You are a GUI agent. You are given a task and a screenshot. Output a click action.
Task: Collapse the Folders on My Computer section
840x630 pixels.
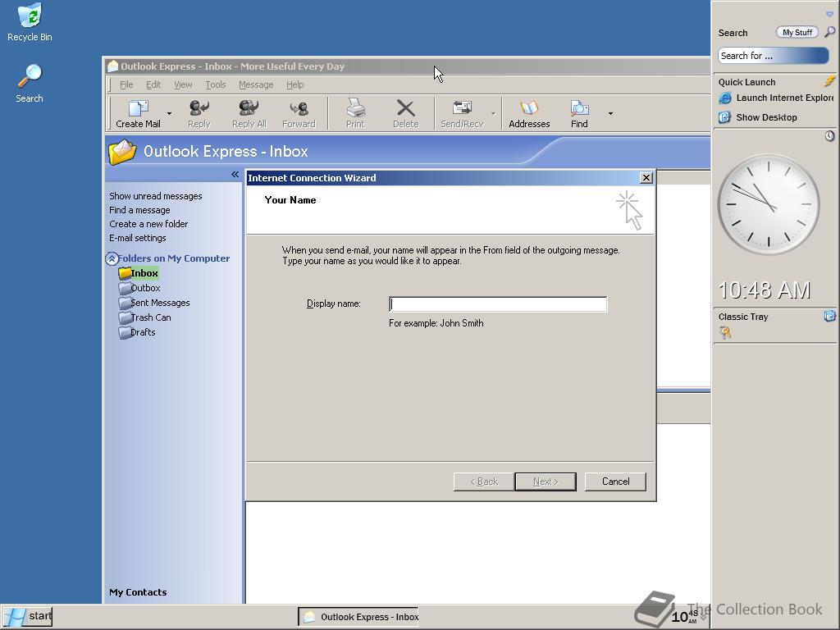pyautogui.click(x=112, y=258)
